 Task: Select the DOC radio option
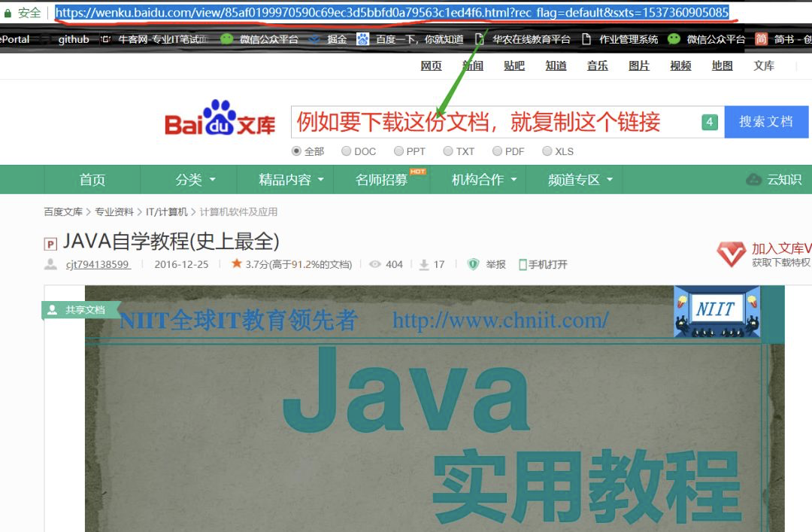point(346,151)
